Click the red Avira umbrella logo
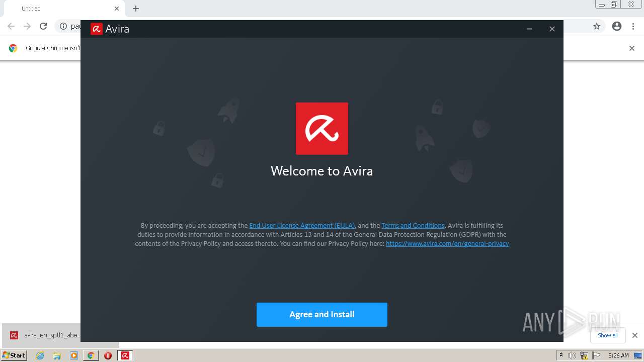644x362 pixels. coord(322,129)
